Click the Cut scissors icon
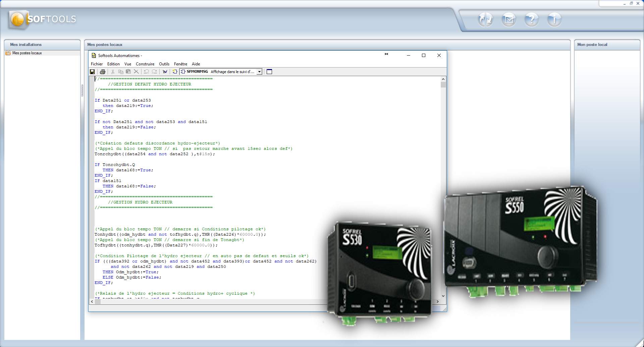 (x=113, y=72)
